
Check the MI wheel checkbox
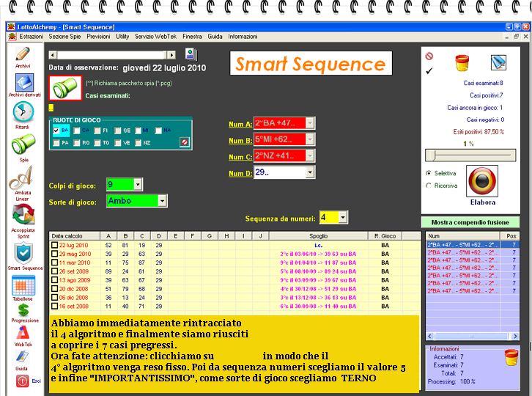(138, 131)
